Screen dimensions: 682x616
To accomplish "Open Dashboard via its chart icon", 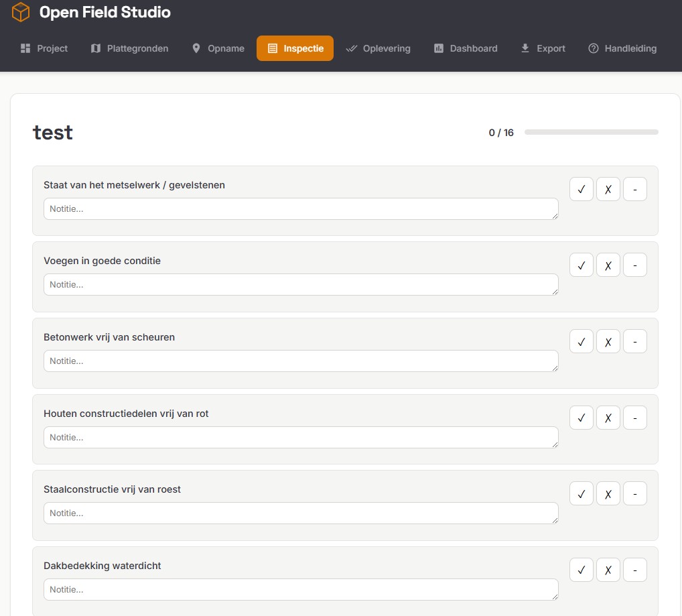I will (439, 48).
